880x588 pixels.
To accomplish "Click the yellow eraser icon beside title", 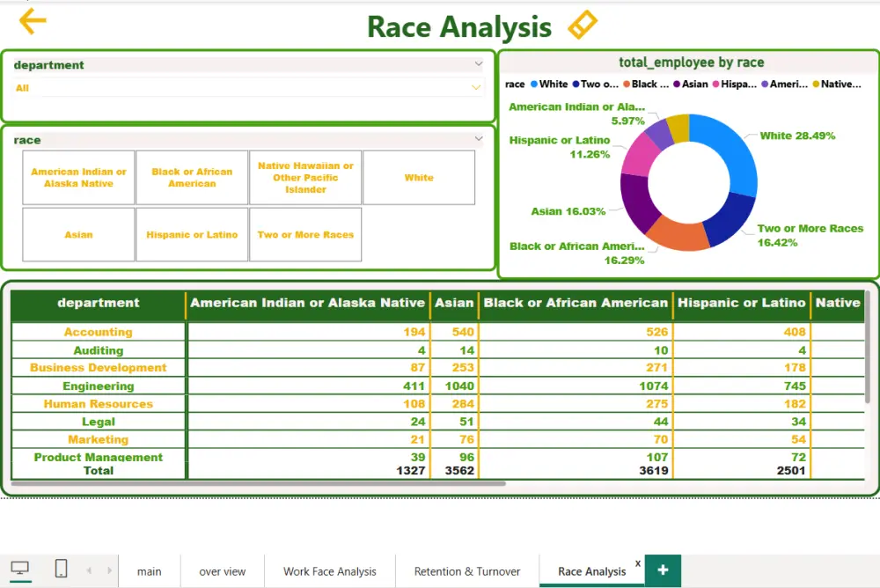I will point(582,26).
